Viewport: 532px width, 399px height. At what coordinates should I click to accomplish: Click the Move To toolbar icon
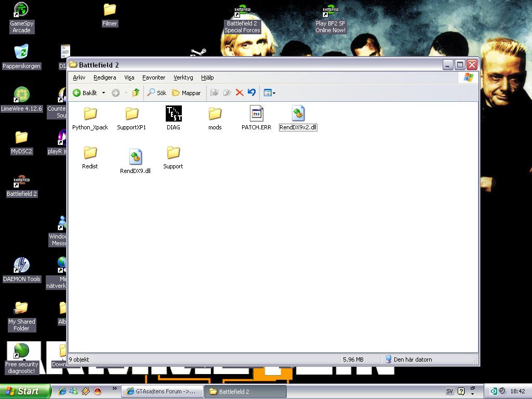[214, 92]
